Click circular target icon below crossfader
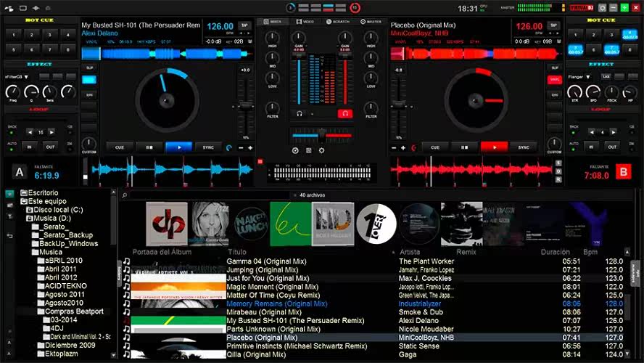 295,150
